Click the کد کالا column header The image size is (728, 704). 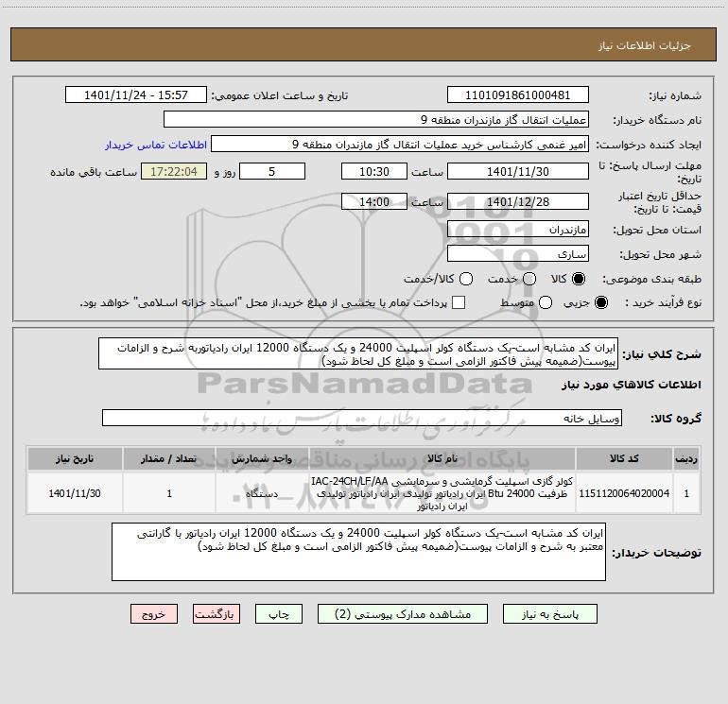pyautogui.click(x=624, y=458)
